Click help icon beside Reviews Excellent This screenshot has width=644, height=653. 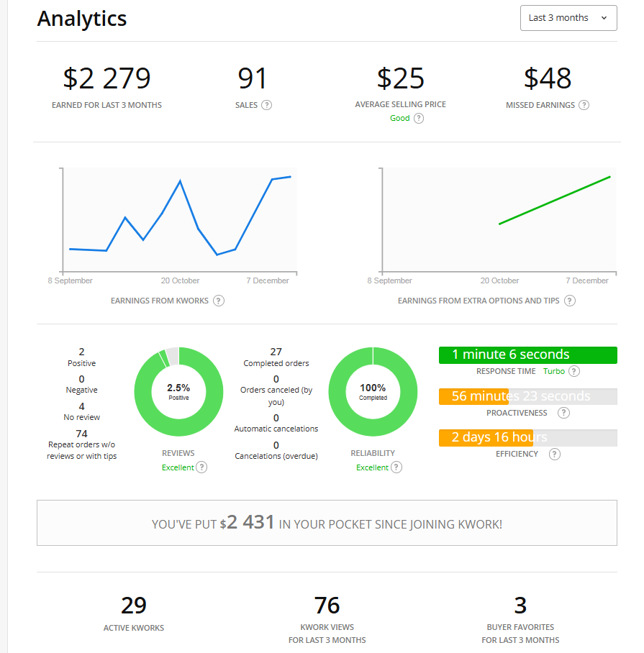[202, 467]
